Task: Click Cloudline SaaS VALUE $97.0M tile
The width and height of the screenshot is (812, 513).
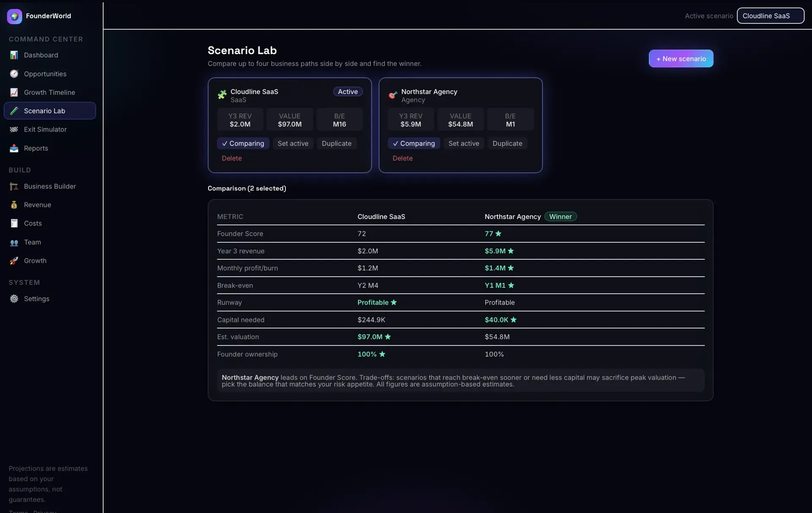Action: pos(290,120)
